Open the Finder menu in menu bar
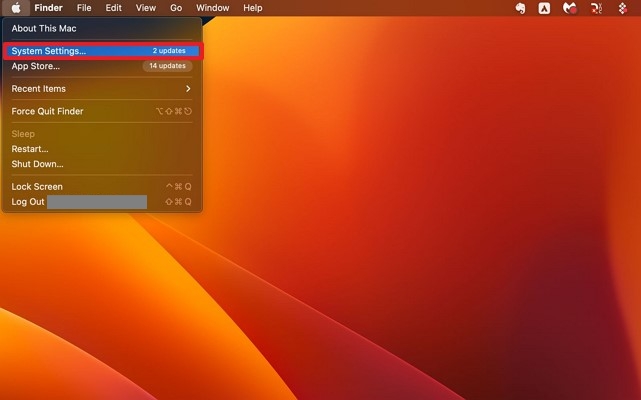 tap(48, 8)
